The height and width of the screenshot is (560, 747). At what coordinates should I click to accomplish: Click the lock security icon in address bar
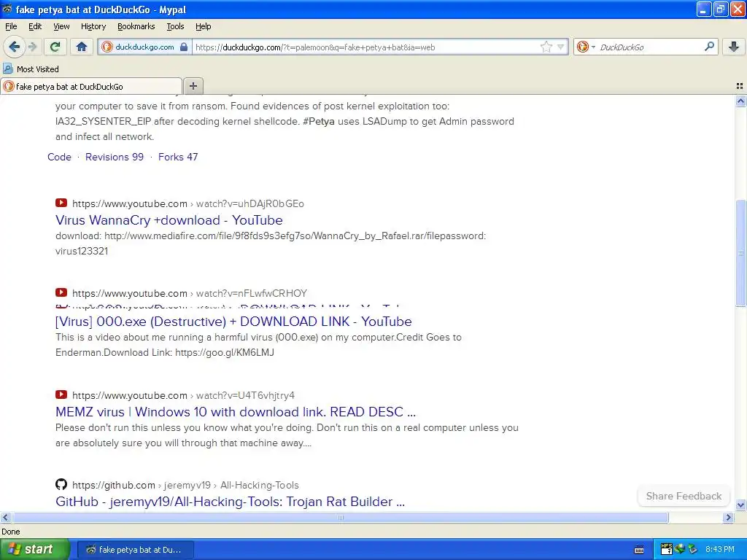184,47
